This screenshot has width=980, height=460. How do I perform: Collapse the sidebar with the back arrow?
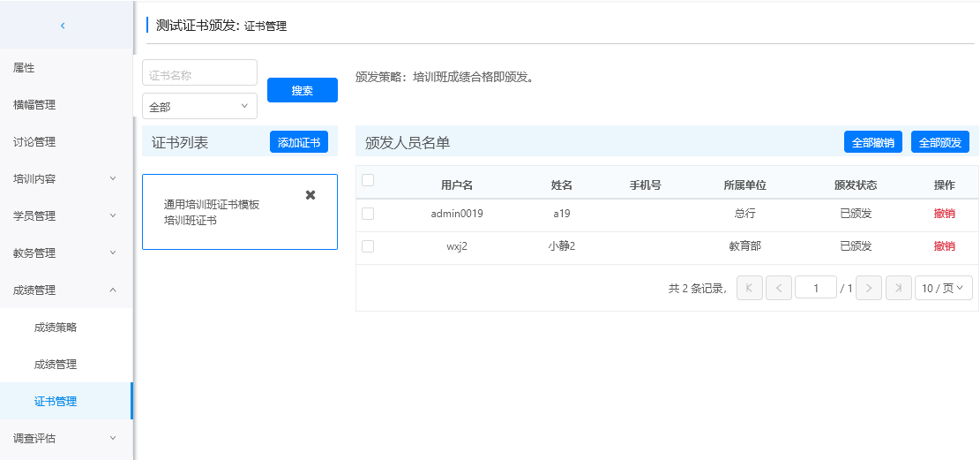[63, 26]
